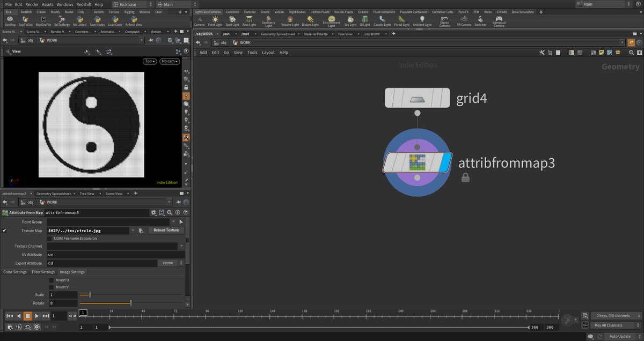Expand the Texture Channel dropdown arrow
The height and width of the screenshot is (341, 644).
181,246
